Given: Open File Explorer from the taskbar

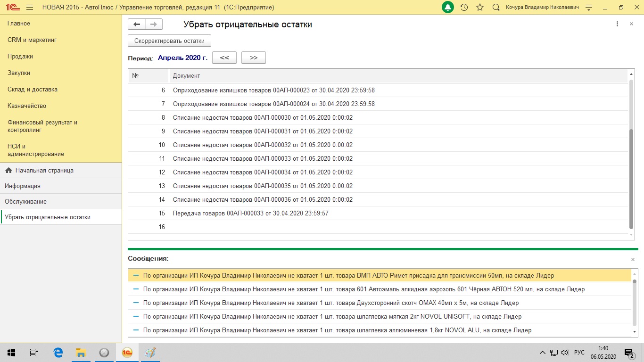Looking at the screenshot, I should coord(81,353).
